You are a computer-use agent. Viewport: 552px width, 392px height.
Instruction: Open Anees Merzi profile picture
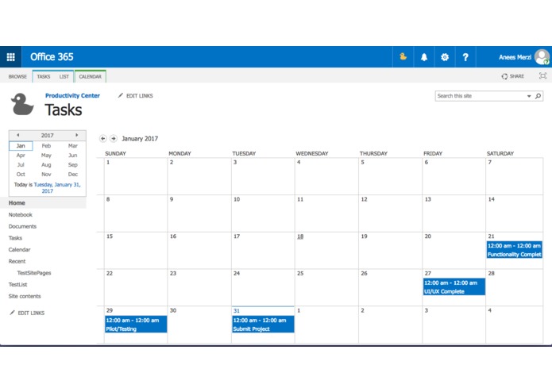[542, 57]
